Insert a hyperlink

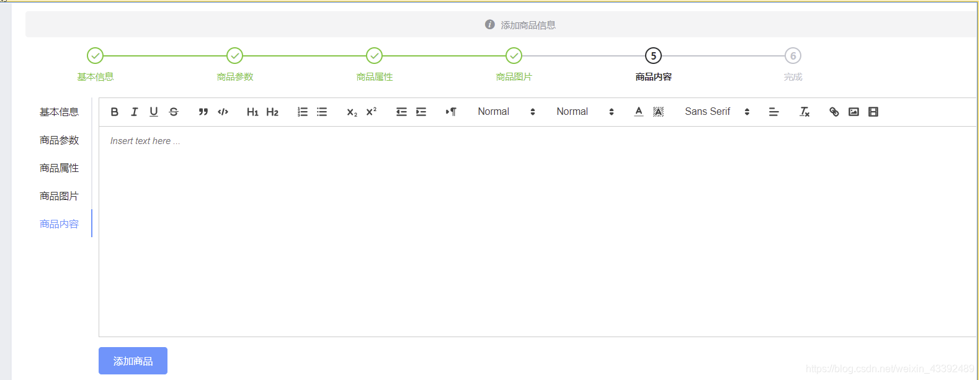(x=834, y=112)
